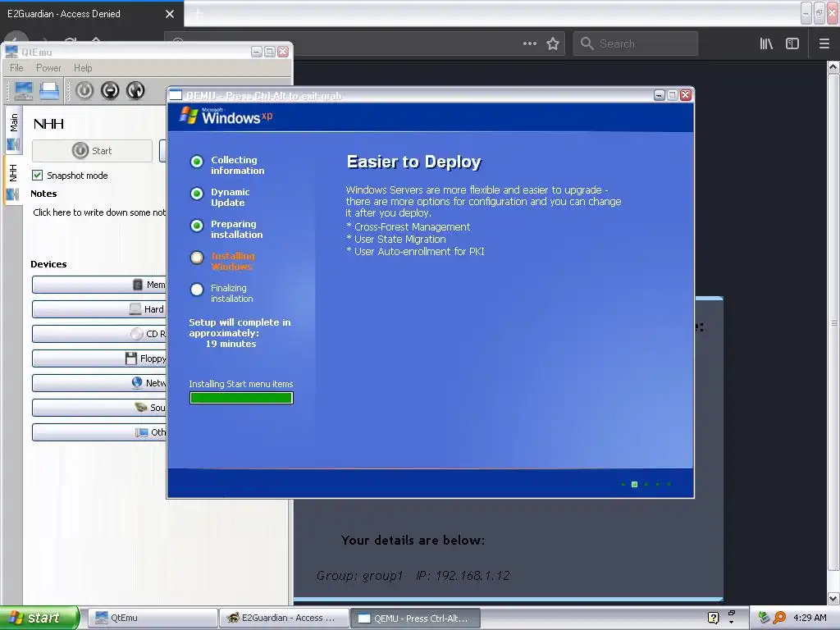The image size is (840, 630).
Task: Click the Installing Windows step indicator
Action: point(197,258)
